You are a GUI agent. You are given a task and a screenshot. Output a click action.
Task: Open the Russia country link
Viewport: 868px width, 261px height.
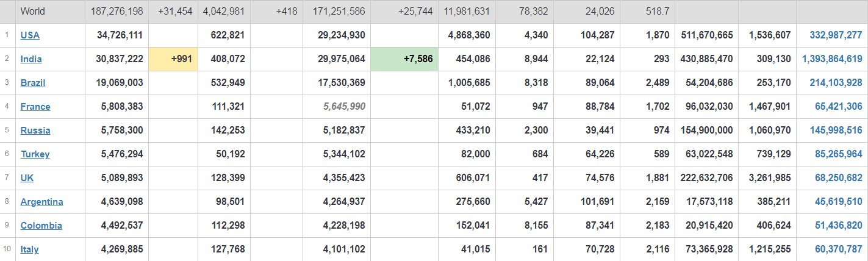click(35, 130)
